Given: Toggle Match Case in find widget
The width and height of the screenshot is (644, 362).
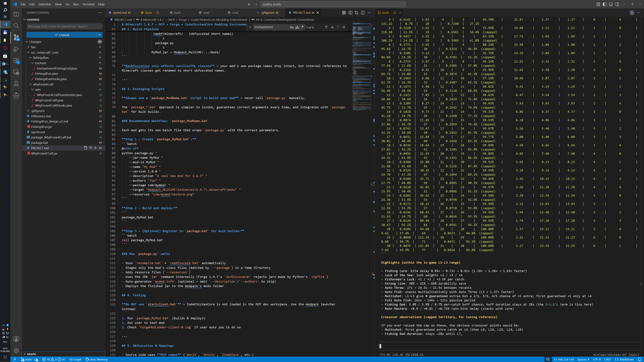Looking at the screenshot, I should (x=291, y=27).
